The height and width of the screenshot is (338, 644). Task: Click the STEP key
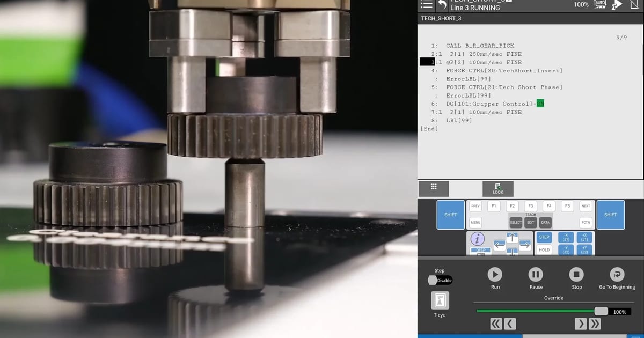click(x=544, y=237)
